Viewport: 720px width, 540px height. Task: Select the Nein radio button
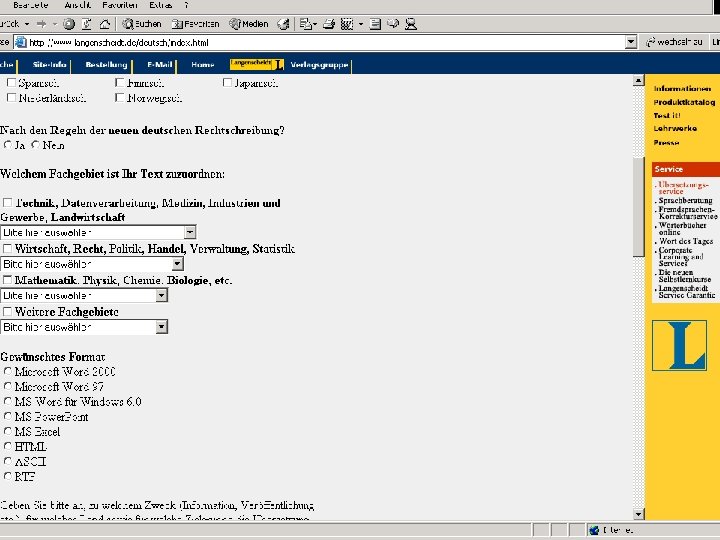(x=35, y=145)
